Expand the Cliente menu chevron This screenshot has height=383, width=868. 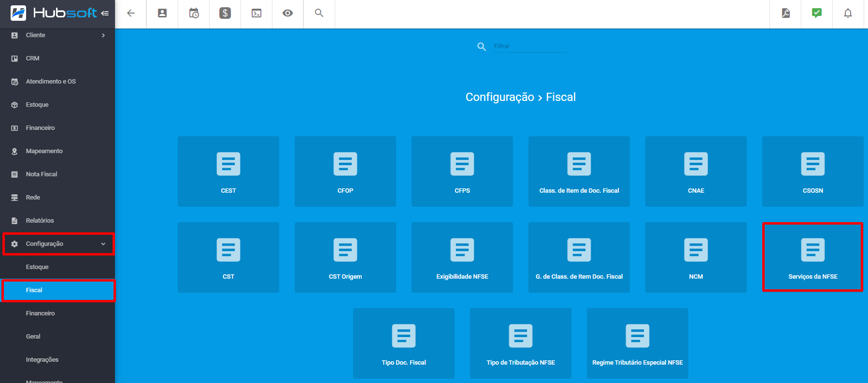coord(103,35)
